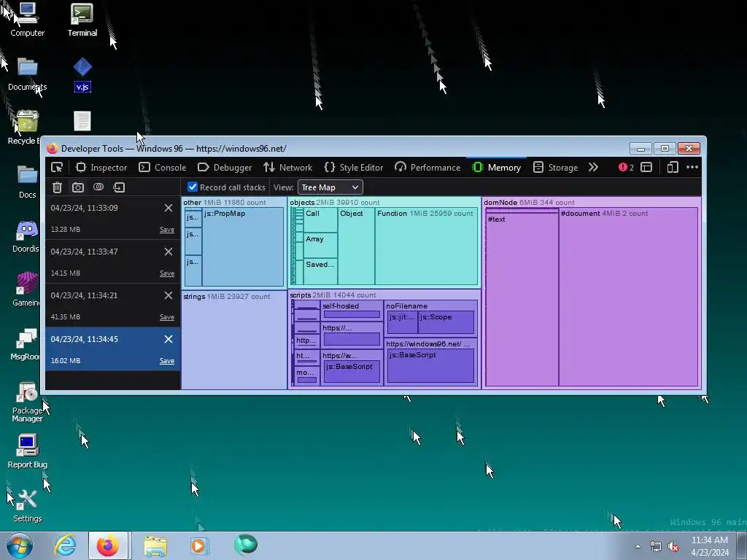The width and height of the screenshot is (747, 560).
Task: Select the v.js desktop file
Action: coord(82,75)
